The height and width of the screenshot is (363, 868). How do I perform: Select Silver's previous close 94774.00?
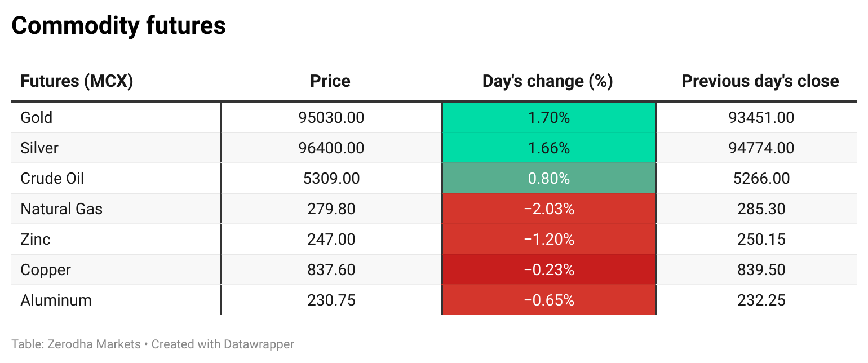761,148
